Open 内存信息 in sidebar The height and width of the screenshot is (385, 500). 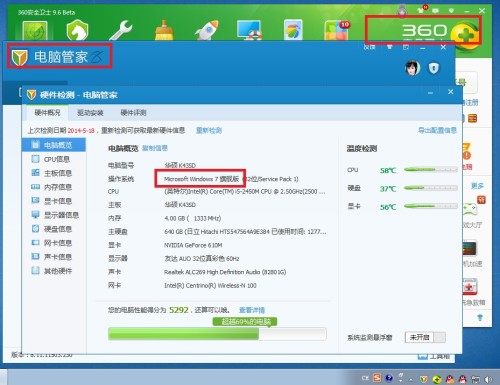(54, 187)
